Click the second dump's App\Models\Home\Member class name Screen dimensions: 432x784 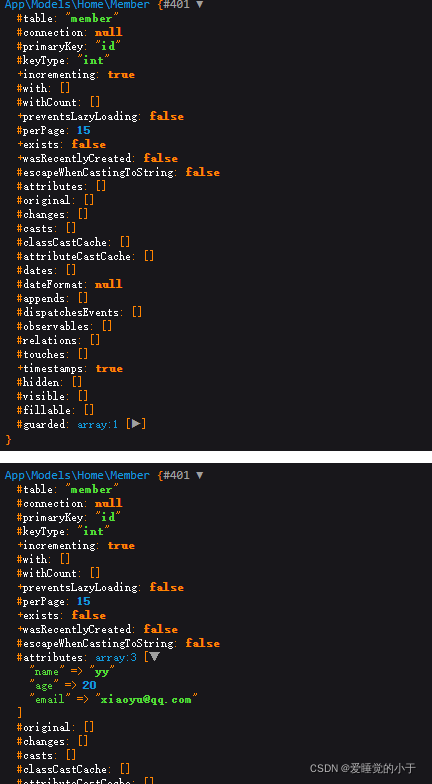click(x=78, y=475)
